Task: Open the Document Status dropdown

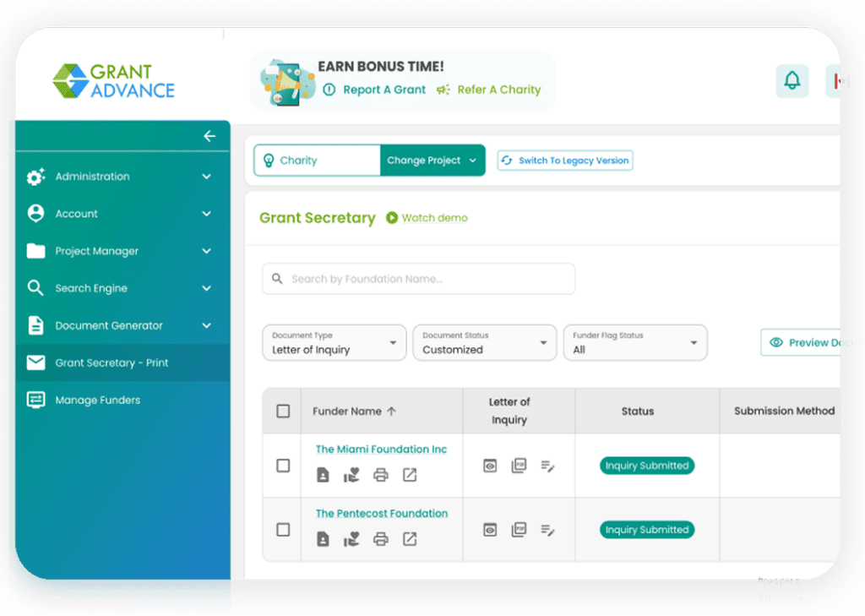Action: tap(485, 343)
